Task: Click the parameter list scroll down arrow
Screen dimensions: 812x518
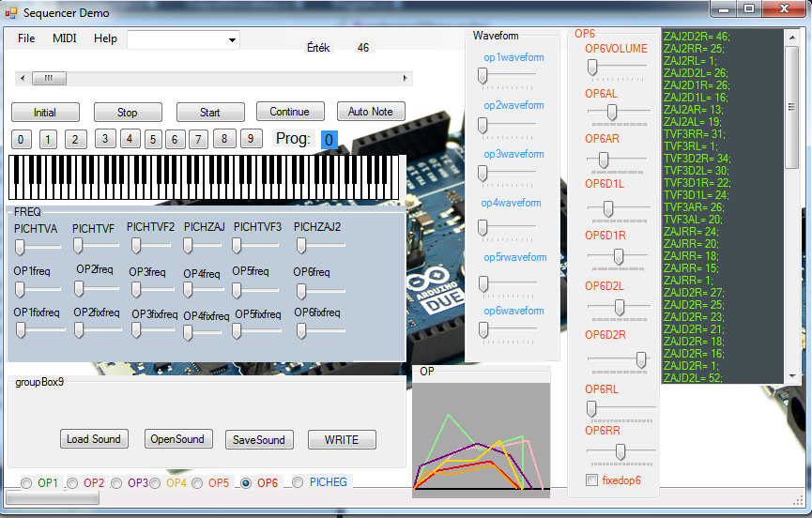Action: coord(792,376)
